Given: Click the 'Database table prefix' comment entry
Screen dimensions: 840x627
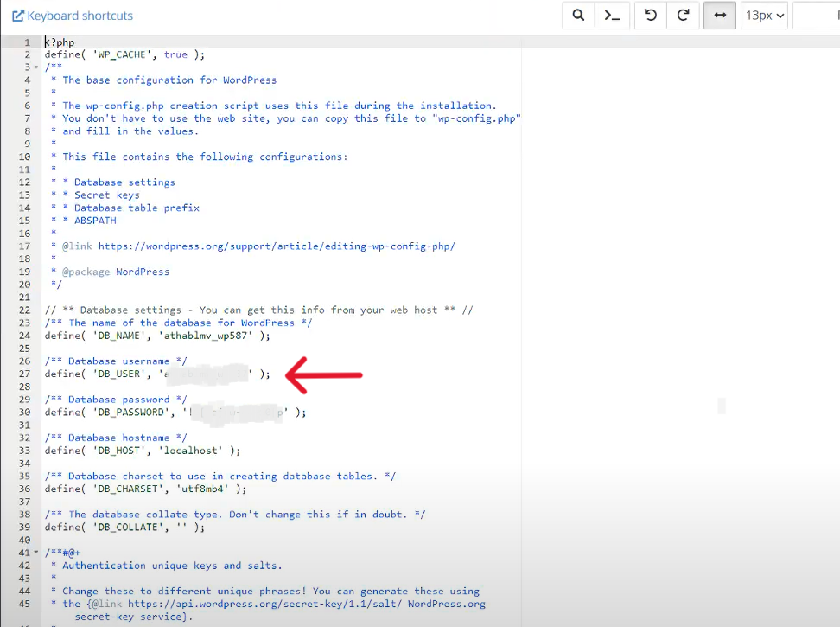Looking at the screenshot, I should click(x=137, y=208).
